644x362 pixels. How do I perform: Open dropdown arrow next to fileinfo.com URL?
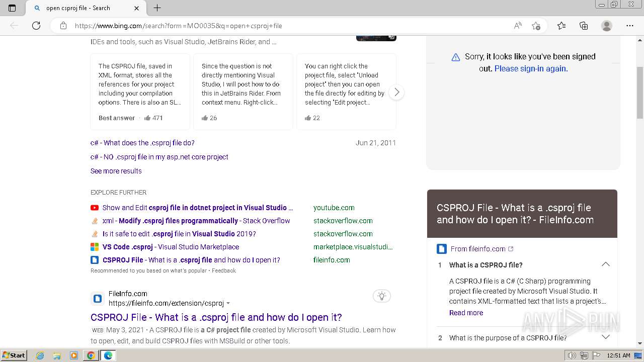click(228, 304)
